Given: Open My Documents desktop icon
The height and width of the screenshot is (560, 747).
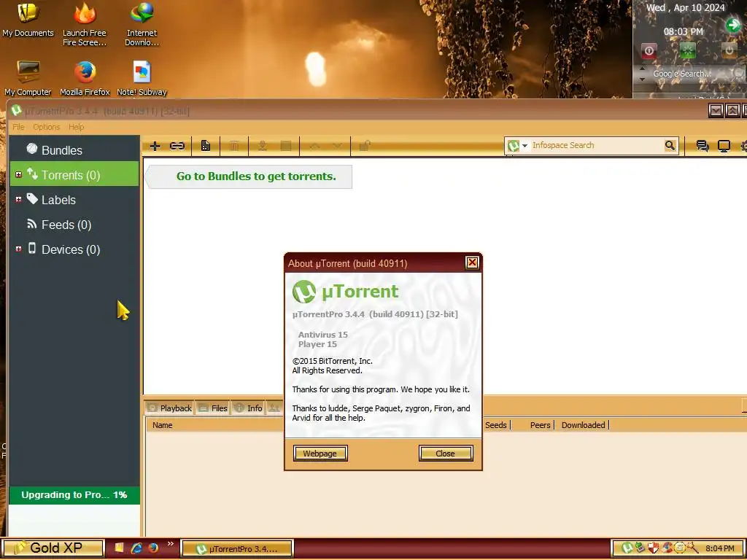Looking at the screenshot, I should coord(28,19).
